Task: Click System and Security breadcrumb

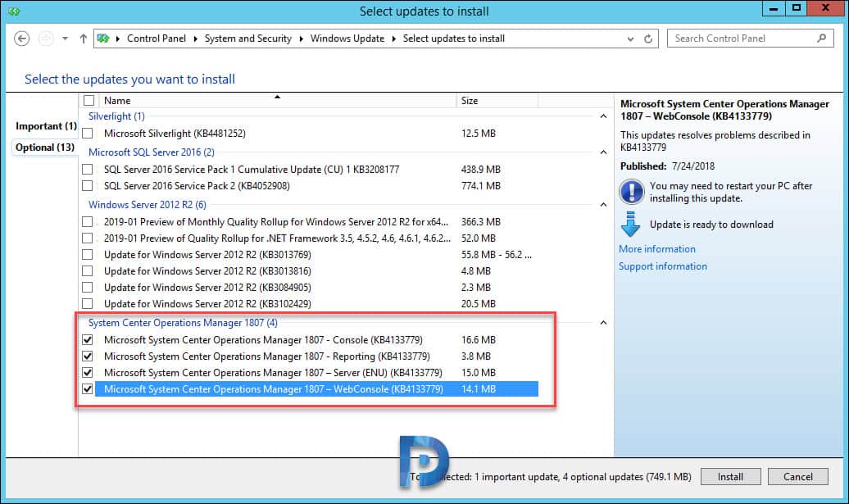Action: [x=248, y=39]
